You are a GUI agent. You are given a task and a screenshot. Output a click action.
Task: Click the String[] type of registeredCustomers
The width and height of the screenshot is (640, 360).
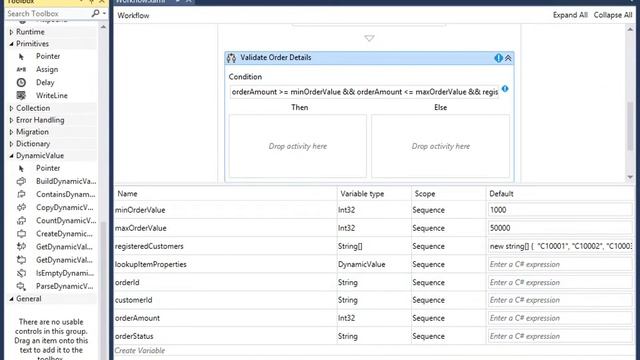(350, 246)
